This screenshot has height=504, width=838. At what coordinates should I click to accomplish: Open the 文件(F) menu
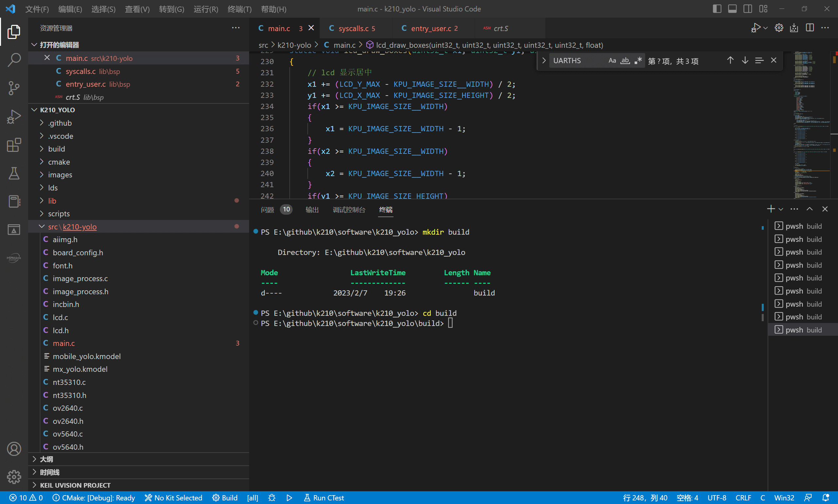pos(37,9)
